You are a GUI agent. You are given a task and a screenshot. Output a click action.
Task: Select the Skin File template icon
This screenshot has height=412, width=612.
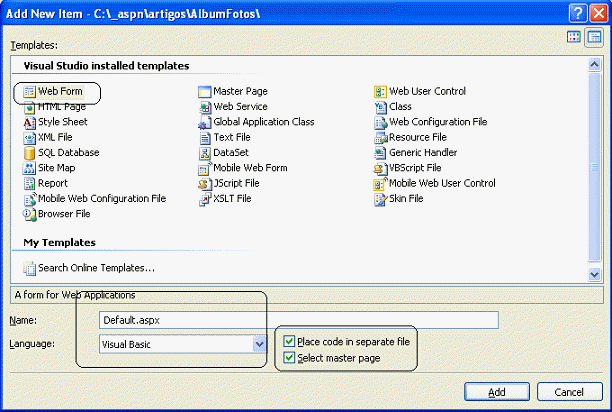tap(380, 199)
